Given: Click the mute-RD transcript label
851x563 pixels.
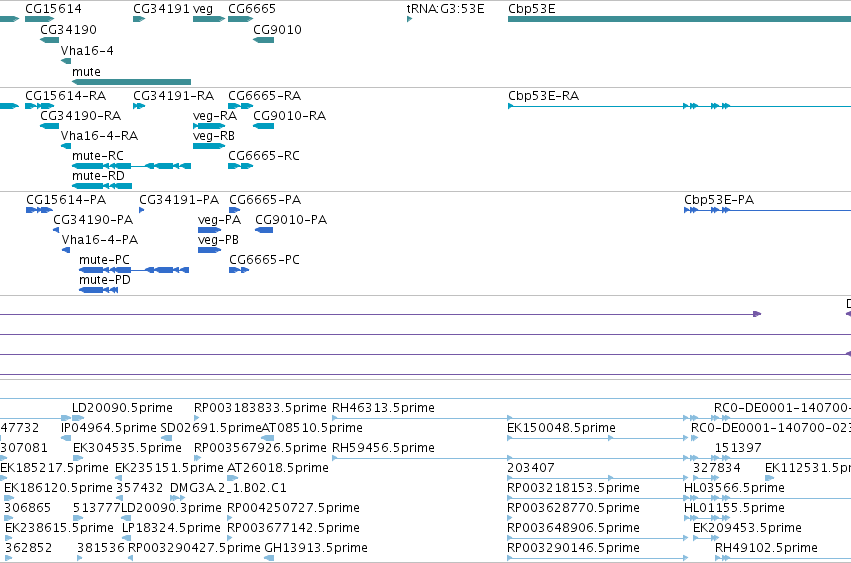Looking at the screenshot, I should click(x=98, y=176).
